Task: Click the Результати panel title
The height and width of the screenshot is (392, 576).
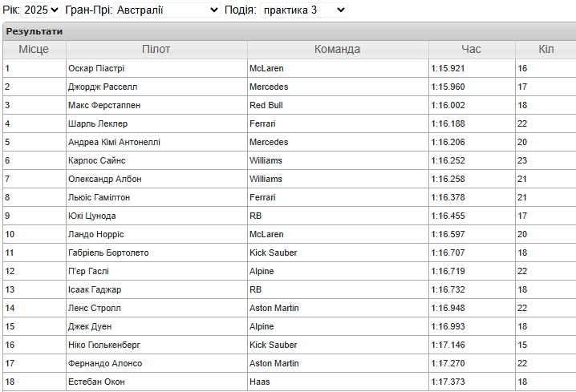Action: point(34,31)
